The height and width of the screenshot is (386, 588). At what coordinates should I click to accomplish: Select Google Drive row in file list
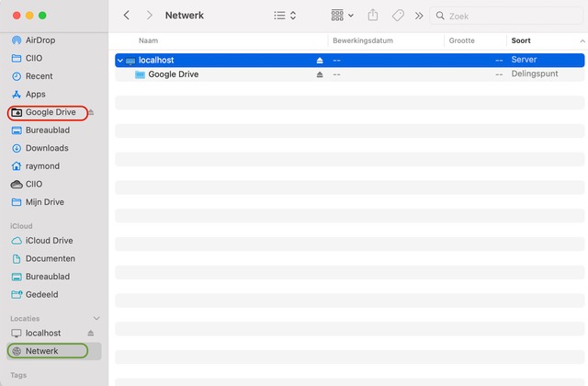349,74
